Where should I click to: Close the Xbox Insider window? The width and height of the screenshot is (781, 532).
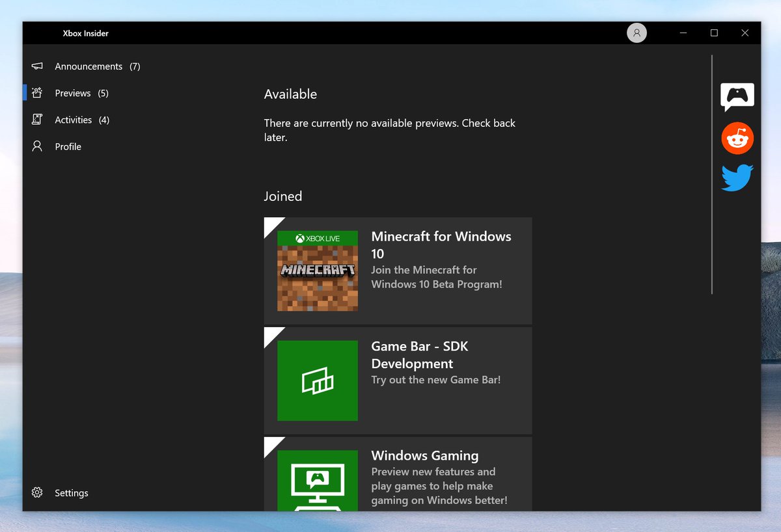pos(745,33)
